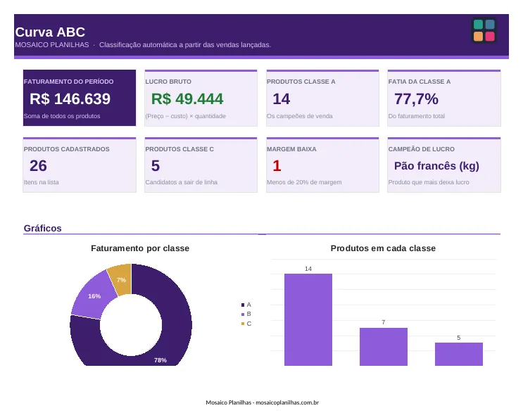523x420 pixels.
Task: Click the Curva ABC title
Action: (x=50, y=32)
